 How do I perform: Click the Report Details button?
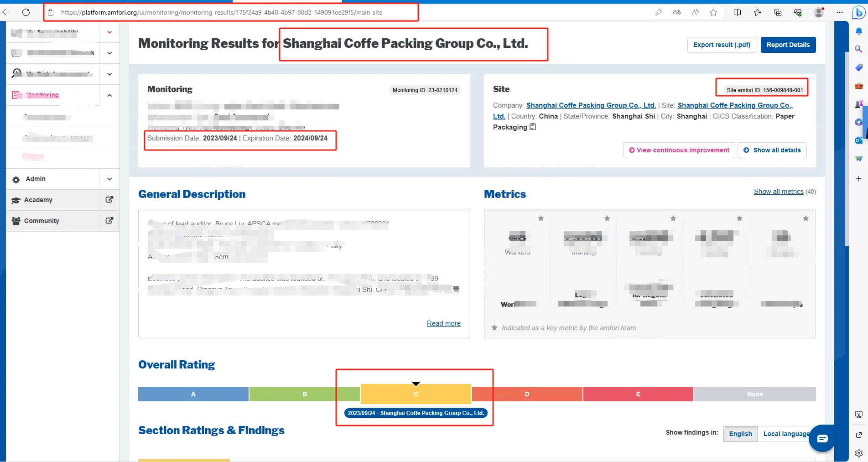click(788, 45)
